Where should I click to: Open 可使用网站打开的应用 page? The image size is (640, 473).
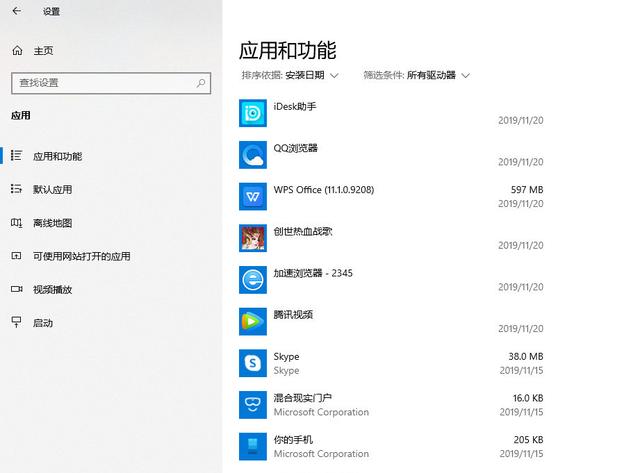tap(82, 256)
